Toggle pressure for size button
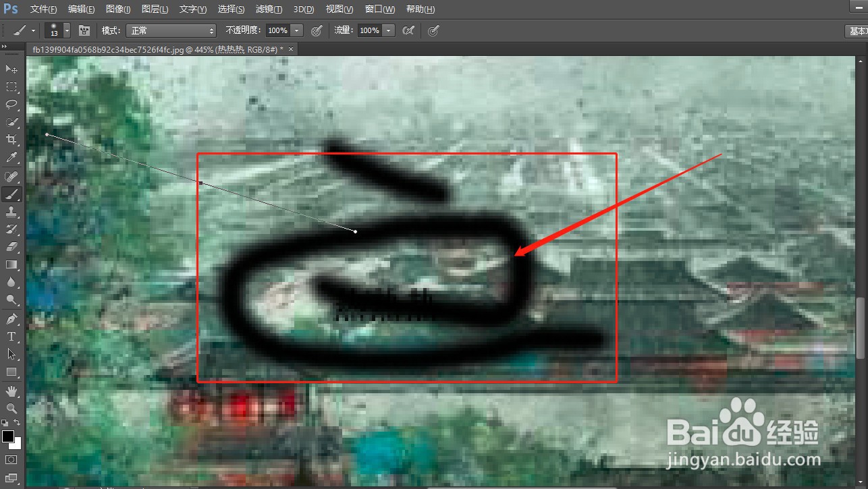Screen dimensions: 868x489 click(434, 30)
